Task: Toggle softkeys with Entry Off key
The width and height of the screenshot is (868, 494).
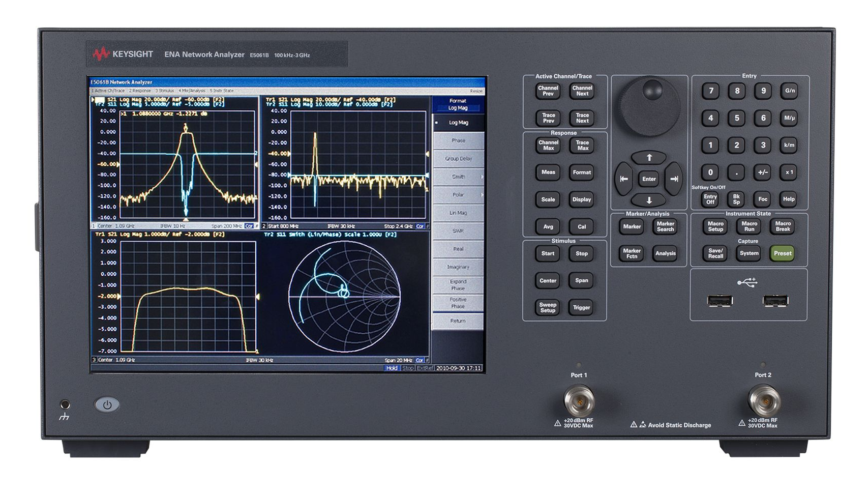Action: (x=710, y=199)
